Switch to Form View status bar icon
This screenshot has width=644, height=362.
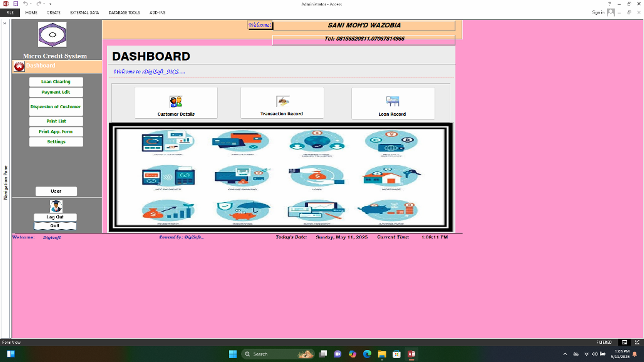(x=624, y=342)
